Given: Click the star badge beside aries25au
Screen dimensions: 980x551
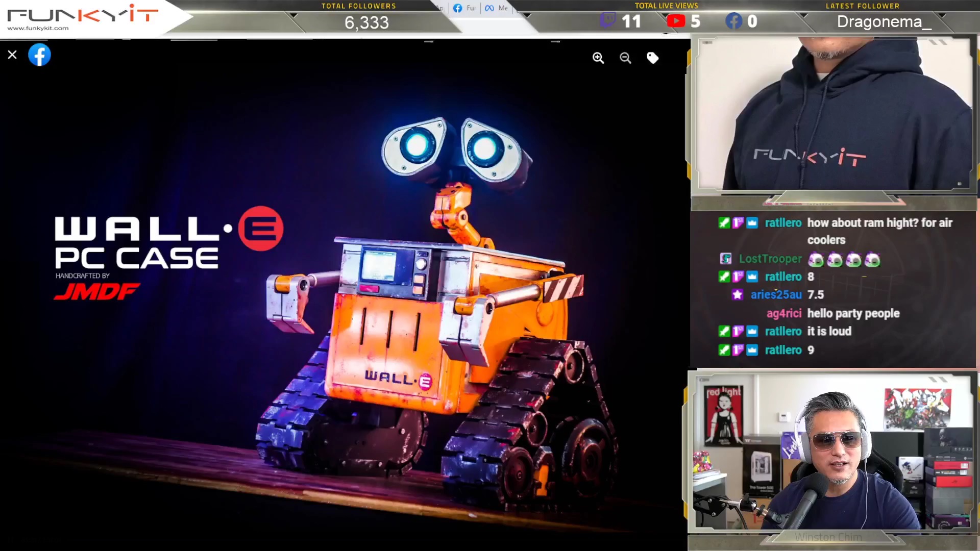Looking at the screenshot, I should [x=737, y=294].
